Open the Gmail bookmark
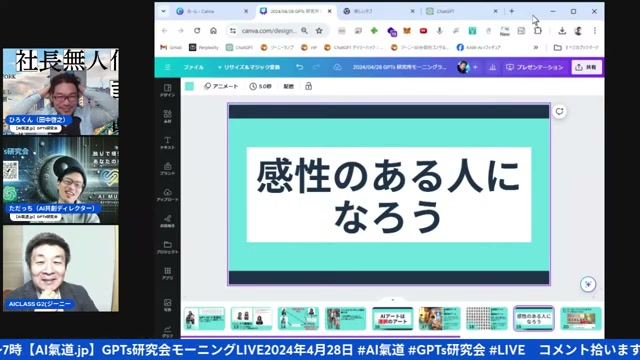Screen dimensions: 640x360 (x=171, y=47)
